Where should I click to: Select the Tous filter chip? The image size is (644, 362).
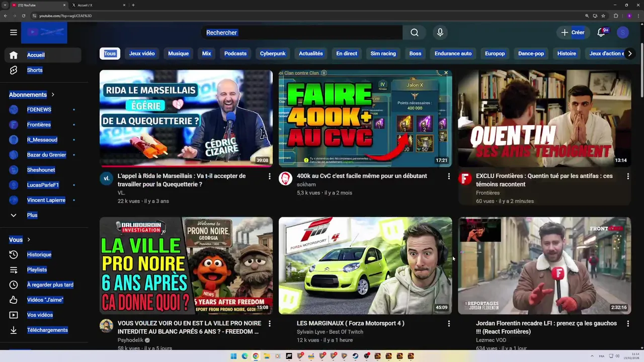(110, 54)
